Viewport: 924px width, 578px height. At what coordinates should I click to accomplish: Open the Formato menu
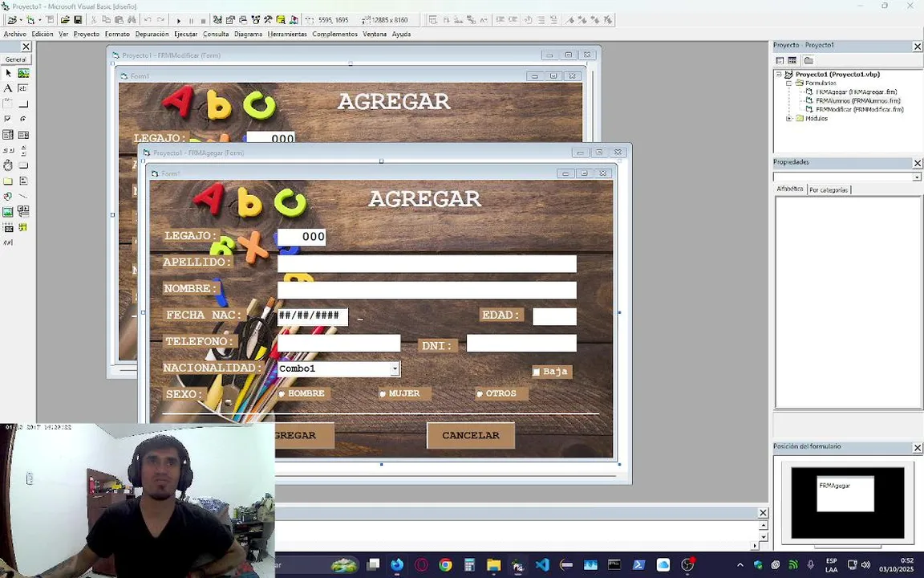(117, 35)
